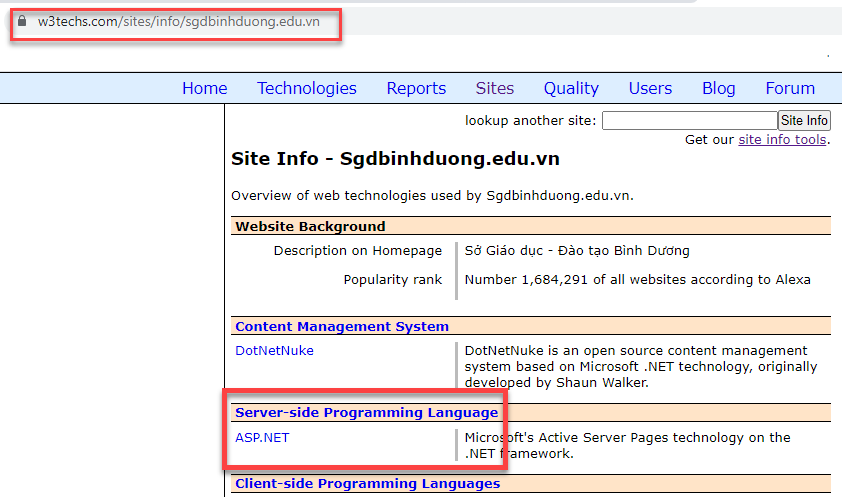This screenshot has width=842, height=497.
Task: Click the w3techs.com URL in address bar
Action: [178, 21]
